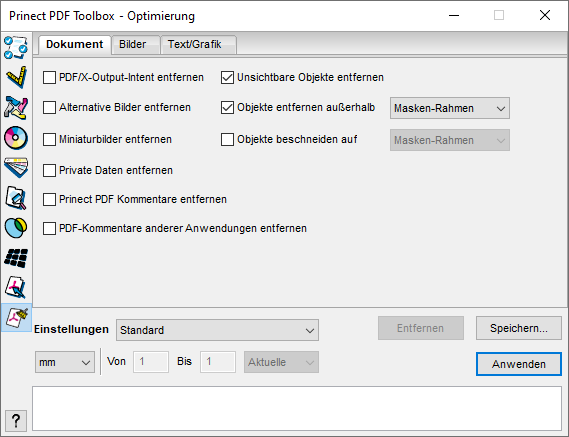The width and height of the screenshot is (569, 437).
Task: Click the Entfernen button
Action: point(421,328)
